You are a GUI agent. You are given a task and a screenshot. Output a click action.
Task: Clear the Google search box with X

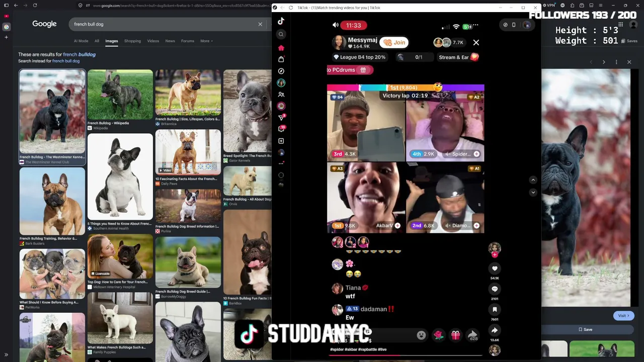(x=260, y=24)
